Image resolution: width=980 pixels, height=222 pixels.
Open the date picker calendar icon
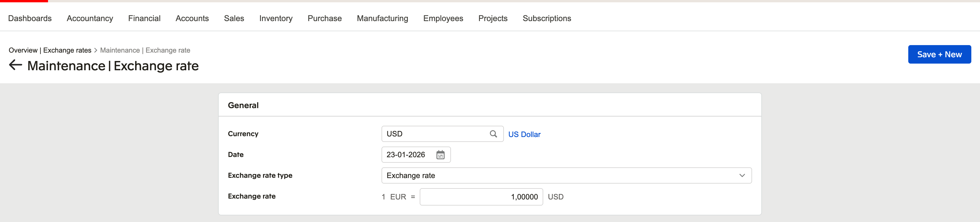coord(440,155)
